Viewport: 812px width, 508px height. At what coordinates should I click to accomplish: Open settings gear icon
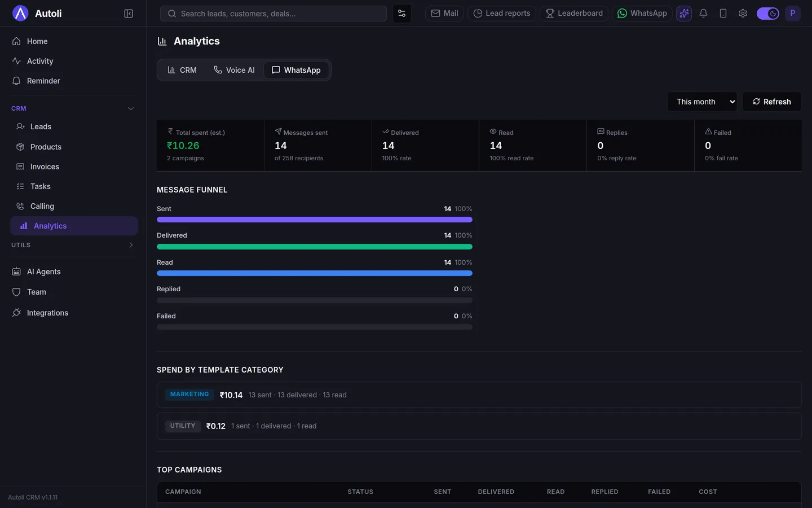743,14
